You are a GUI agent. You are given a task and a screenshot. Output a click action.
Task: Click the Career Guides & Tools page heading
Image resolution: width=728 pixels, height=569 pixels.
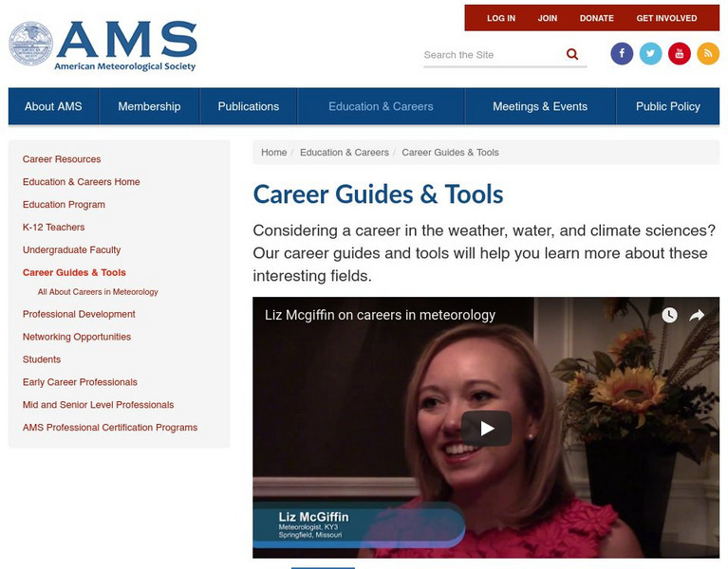coord(378,193)
